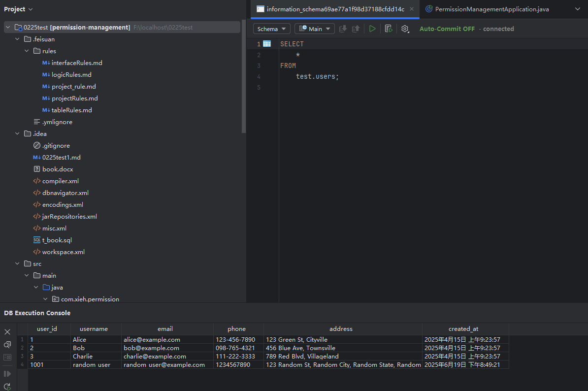588x391 pixels.
Task: Click the Execute Script icon in toolbar
Action: pyautogui.click(x=389, y=29)
